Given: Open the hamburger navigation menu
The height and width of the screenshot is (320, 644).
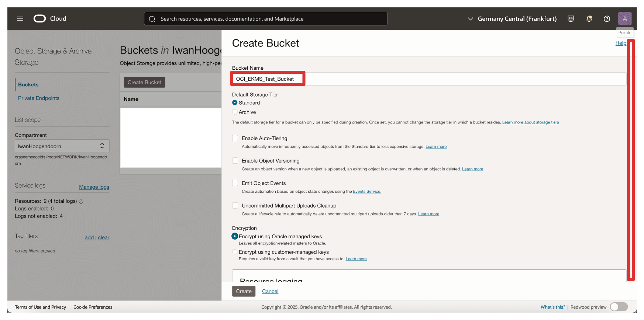Looking at the screenshot, I should click(20, 19).
